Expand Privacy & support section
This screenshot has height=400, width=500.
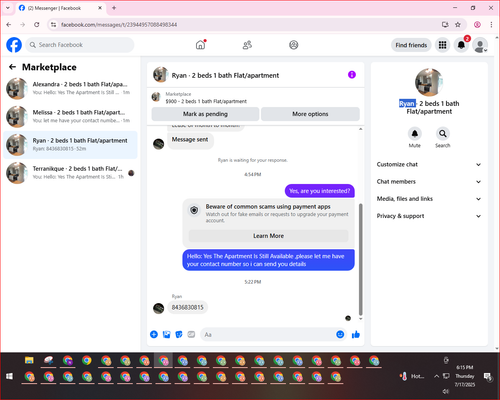tap(429, 216)
